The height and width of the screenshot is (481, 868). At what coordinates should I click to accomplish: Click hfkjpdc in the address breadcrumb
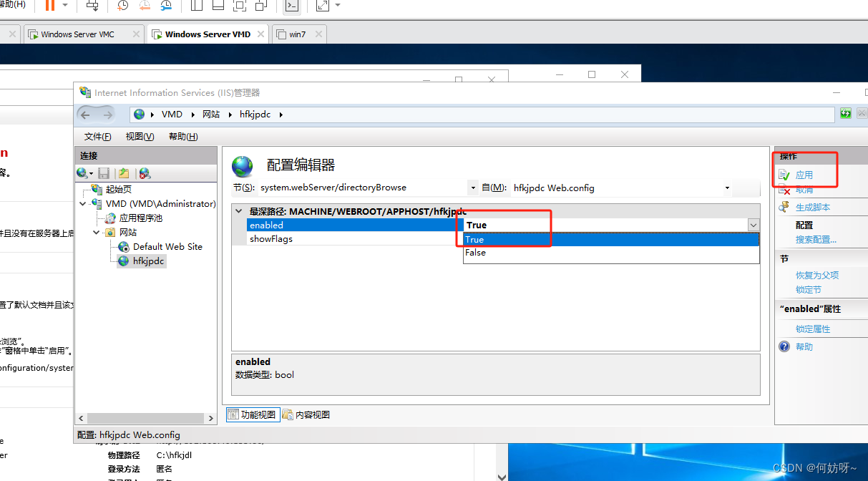[x=255, y=115]
